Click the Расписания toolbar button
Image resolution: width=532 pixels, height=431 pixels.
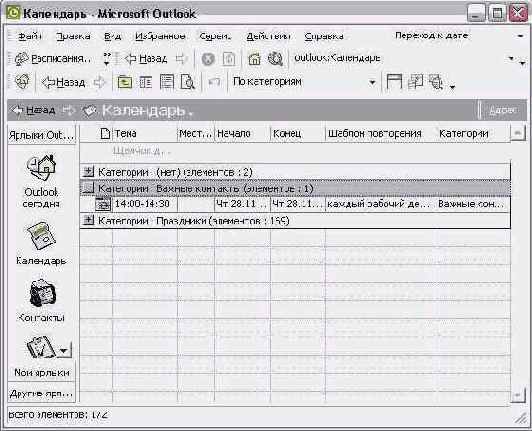[53, 59]
